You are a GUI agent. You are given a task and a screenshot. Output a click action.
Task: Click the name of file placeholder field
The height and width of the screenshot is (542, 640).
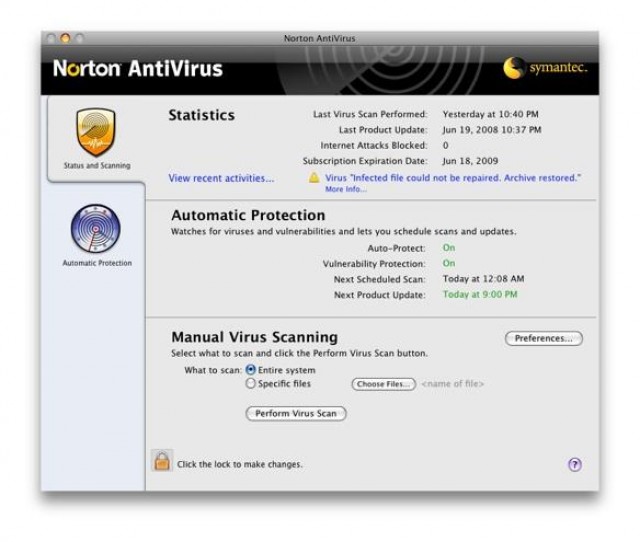point(453,384)
